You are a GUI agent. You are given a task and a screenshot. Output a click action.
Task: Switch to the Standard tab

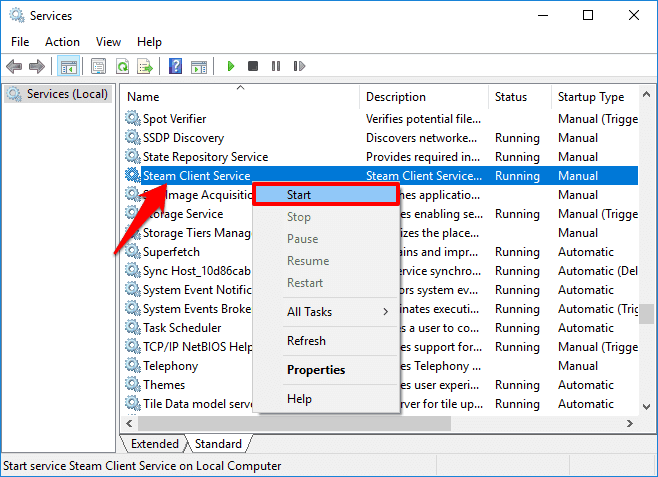coord(218,443)
